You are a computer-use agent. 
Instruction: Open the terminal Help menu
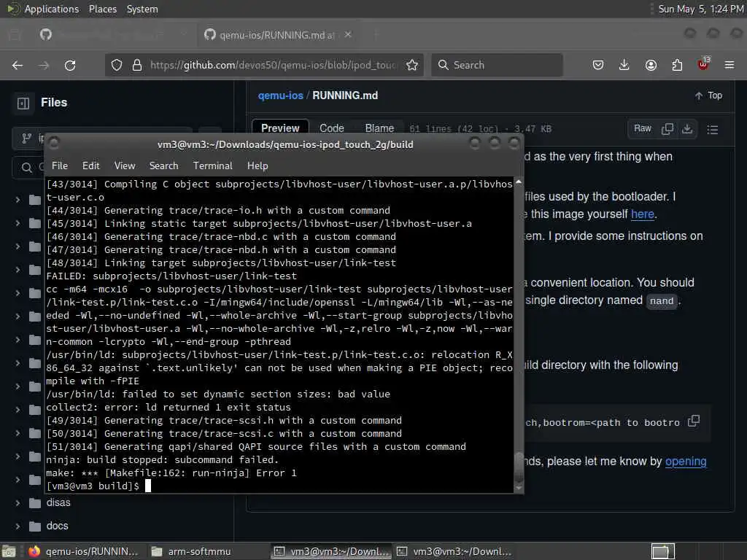pyautogui.click(x=258, y=166)
